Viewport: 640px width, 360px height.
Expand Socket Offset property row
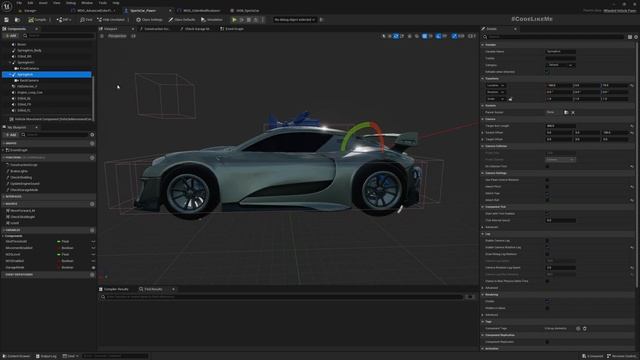[x=483, y=133]
